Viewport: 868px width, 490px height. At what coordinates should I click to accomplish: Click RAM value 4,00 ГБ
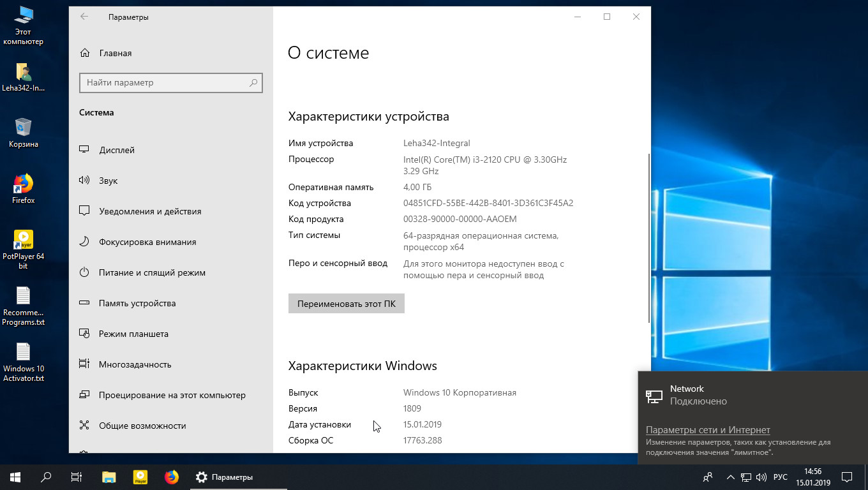417,187
